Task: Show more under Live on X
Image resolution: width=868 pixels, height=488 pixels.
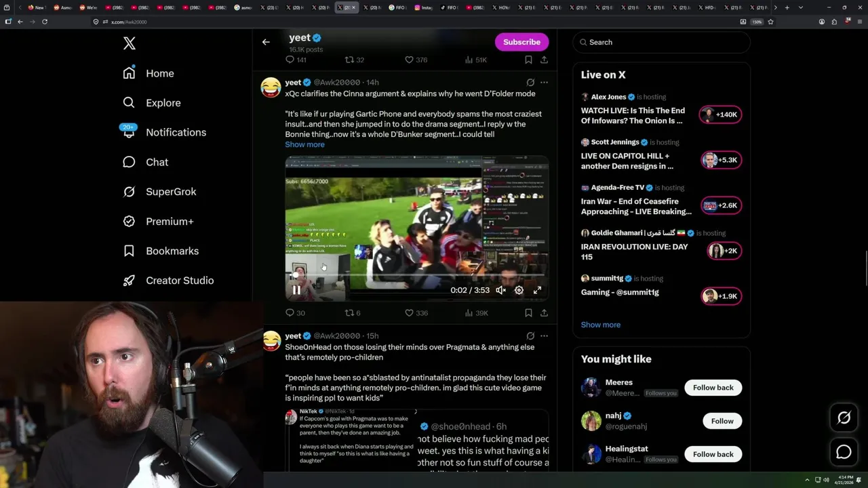Action: tap(600, 325)
